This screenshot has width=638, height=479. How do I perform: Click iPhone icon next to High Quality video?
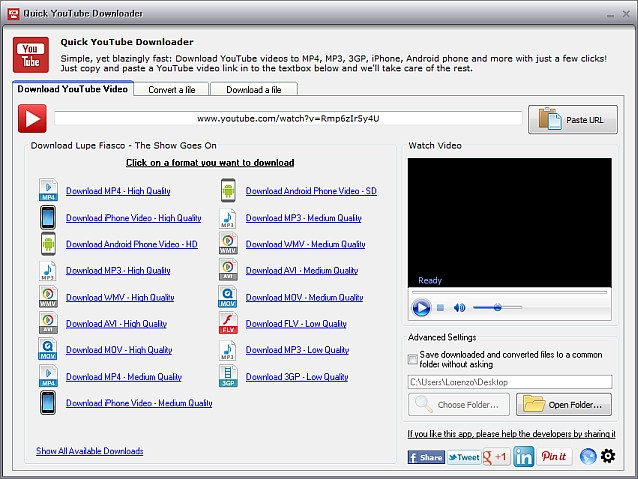48,217
